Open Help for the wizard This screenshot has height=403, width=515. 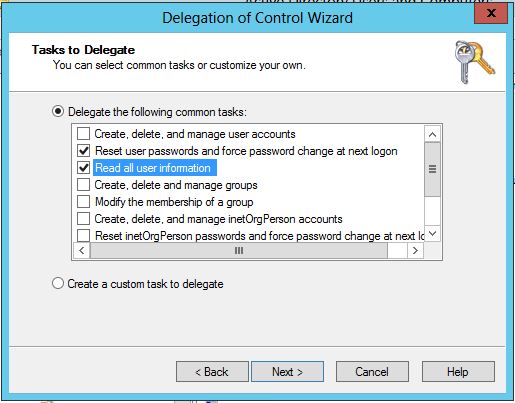click(x=458, y=372)
